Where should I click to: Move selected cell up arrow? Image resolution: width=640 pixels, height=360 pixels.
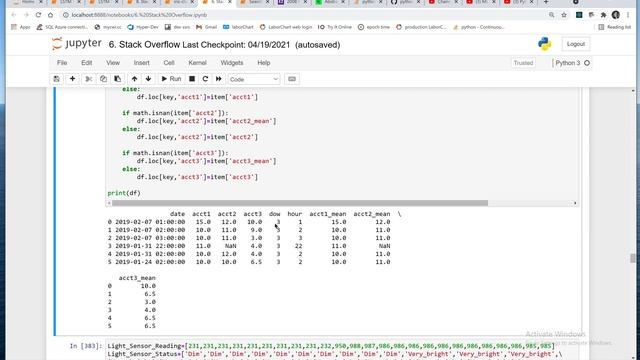[134, 79]
